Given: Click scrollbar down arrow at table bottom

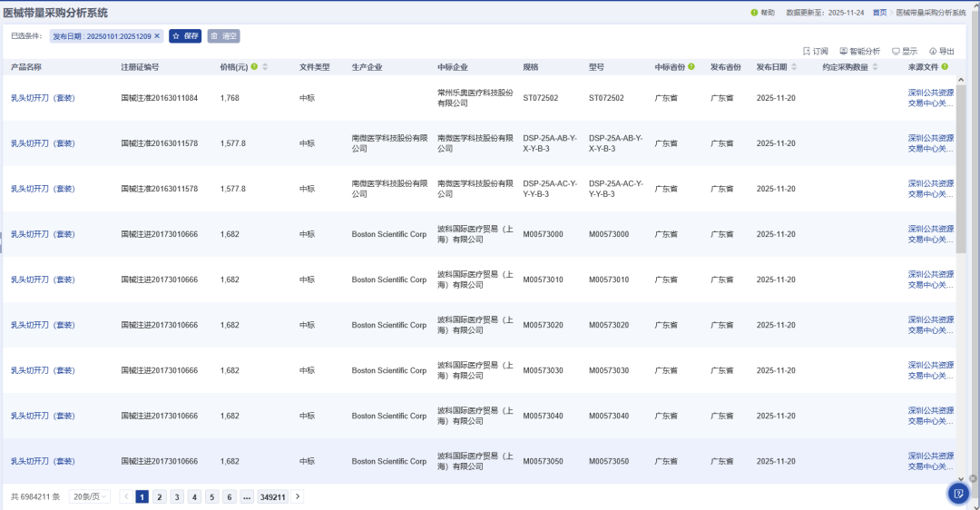Looking at the screenshot, I should (x=961, y=479).
